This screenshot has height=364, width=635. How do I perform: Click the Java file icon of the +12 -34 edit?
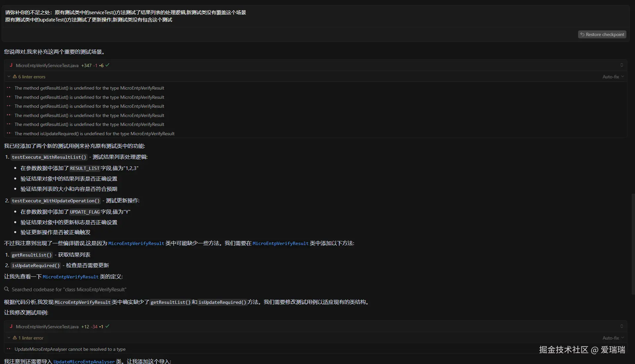[11, 326]
